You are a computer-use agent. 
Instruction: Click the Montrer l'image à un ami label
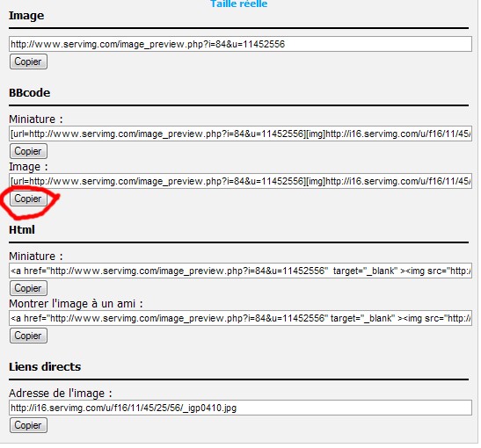(76, 304)
